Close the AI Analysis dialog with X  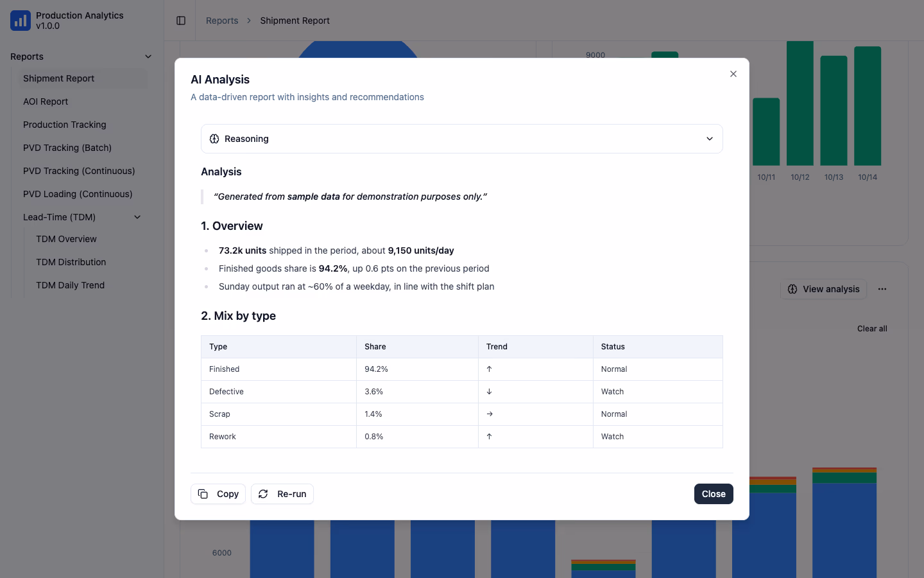(x=733, y=74)
